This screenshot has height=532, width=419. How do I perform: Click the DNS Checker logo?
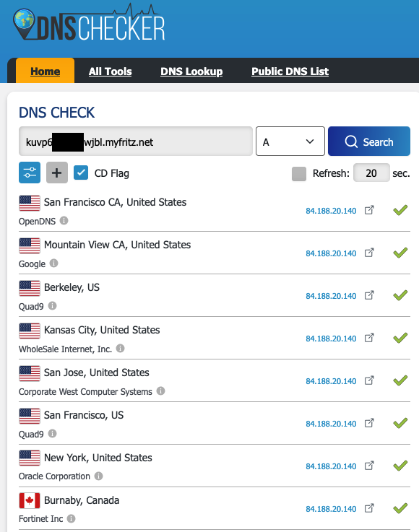tap(89, 23)
